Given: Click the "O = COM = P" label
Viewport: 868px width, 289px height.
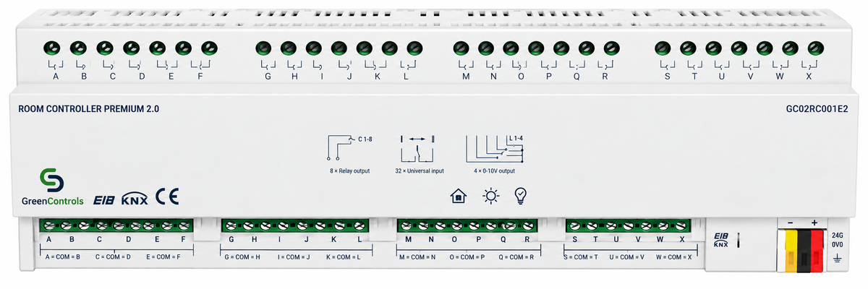Looking at the screenshot, I should [468, 256].
